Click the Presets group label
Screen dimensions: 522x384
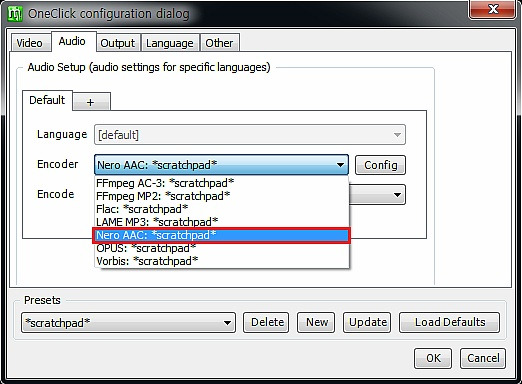[42, 300]
